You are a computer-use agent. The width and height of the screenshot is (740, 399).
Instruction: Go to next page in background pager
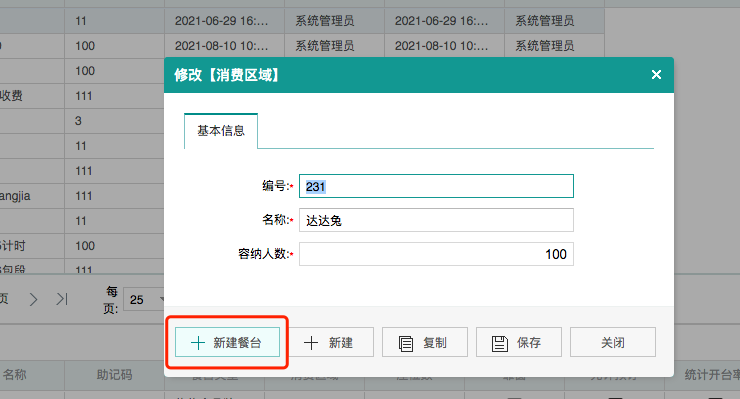click(x=33, y=299)
